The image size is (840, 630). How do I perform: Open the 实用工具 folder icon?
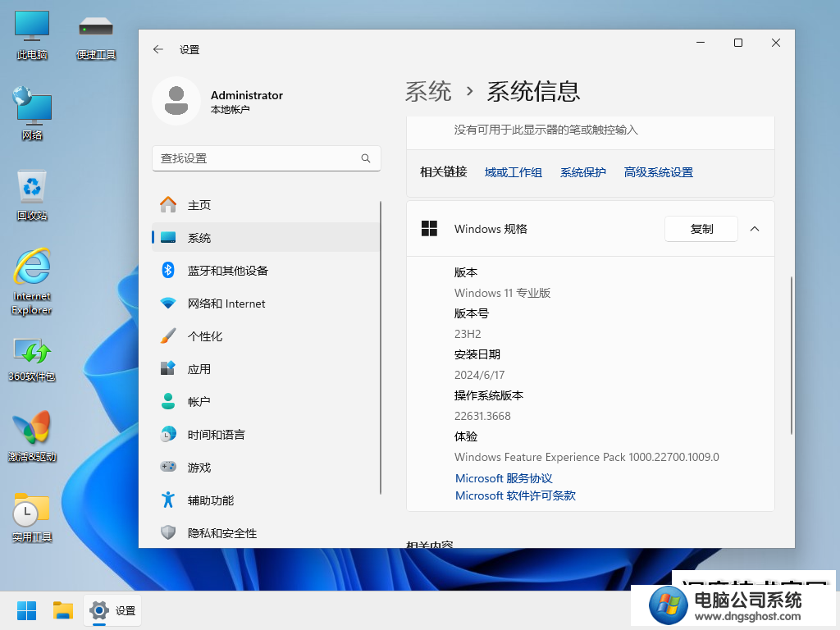coord(32,517)
